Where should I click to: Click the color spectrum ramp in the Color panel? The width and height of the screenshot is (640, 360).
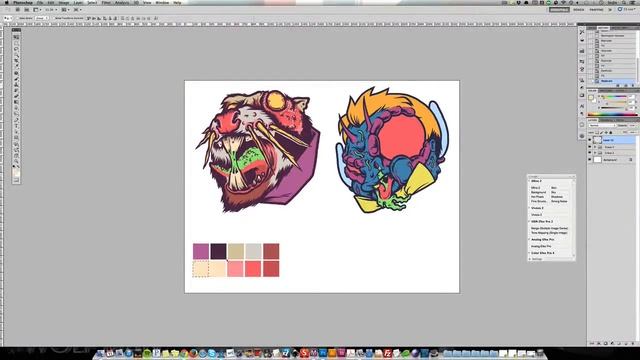(x=613, y=114)
